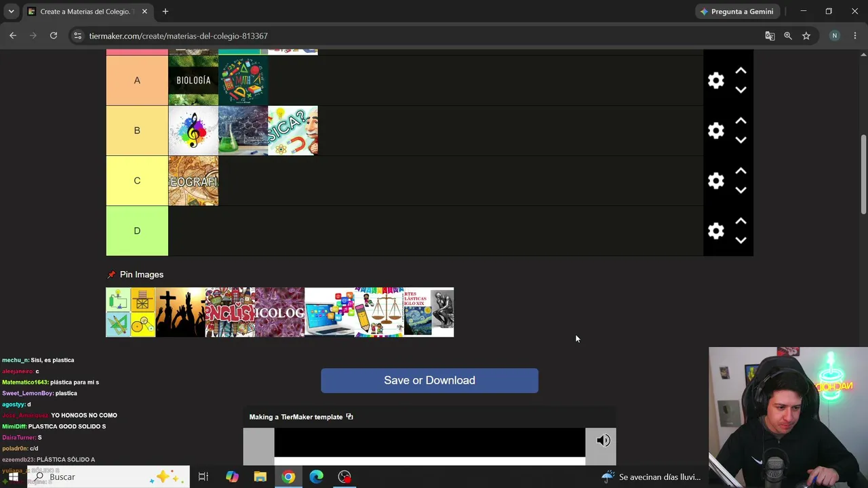
Task: Move tier C up with arrow
Action: click(x=741, y=171)
